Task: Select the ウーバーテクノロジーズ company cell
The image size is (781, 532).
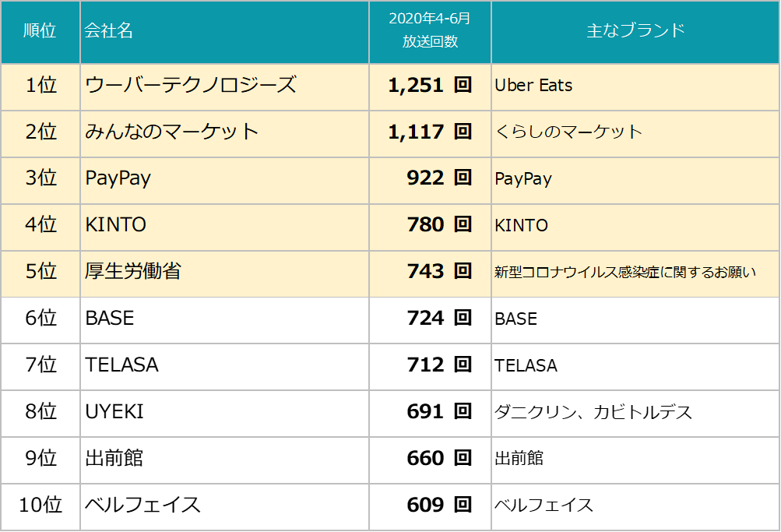Action: pos(191,86)
